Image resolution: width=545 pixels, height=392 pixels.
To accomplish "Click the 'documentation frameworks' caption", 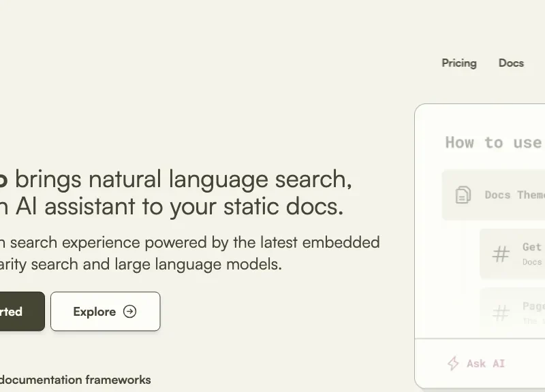I will 75,380.
